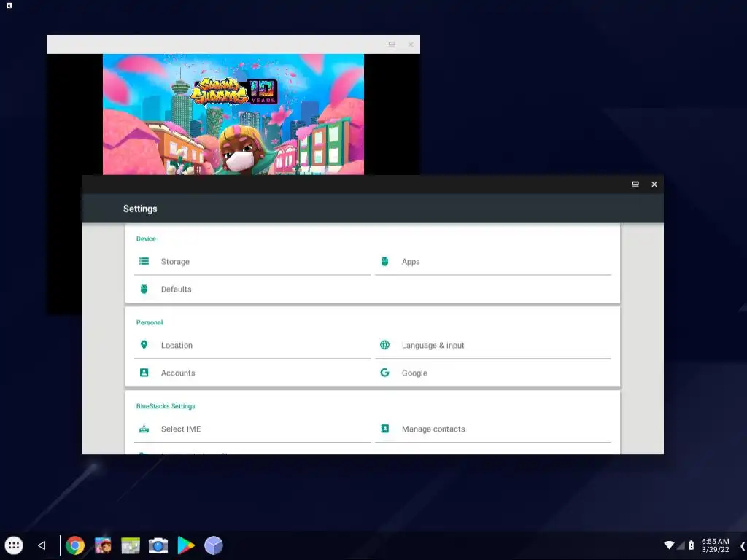Image resolution: width=747 pixels, height=560 pixels.
Task: Click the Google G icon
Action: tap(385, 373)
